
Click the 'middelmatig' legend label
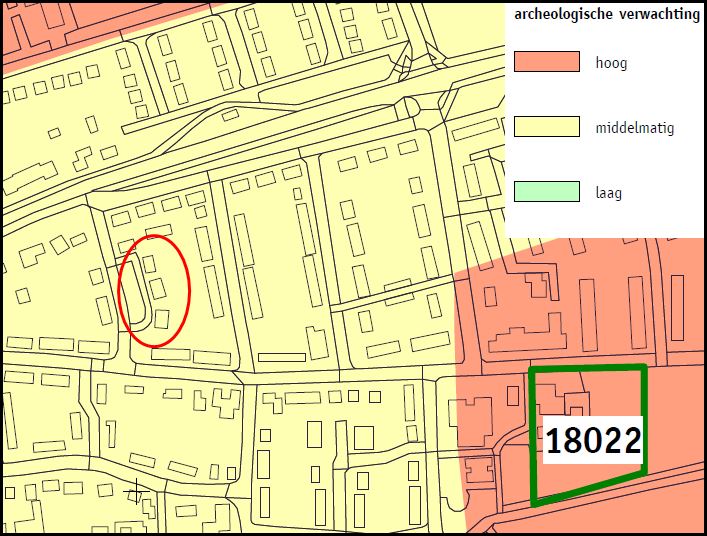[635, 128]
